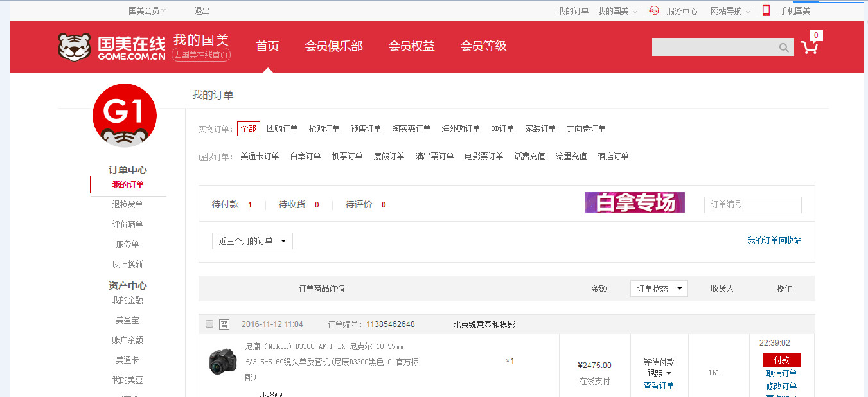This screenshot has width=868, height=397.
Task: Open the 会员权益 navigation tab
Action: [412, 46]
